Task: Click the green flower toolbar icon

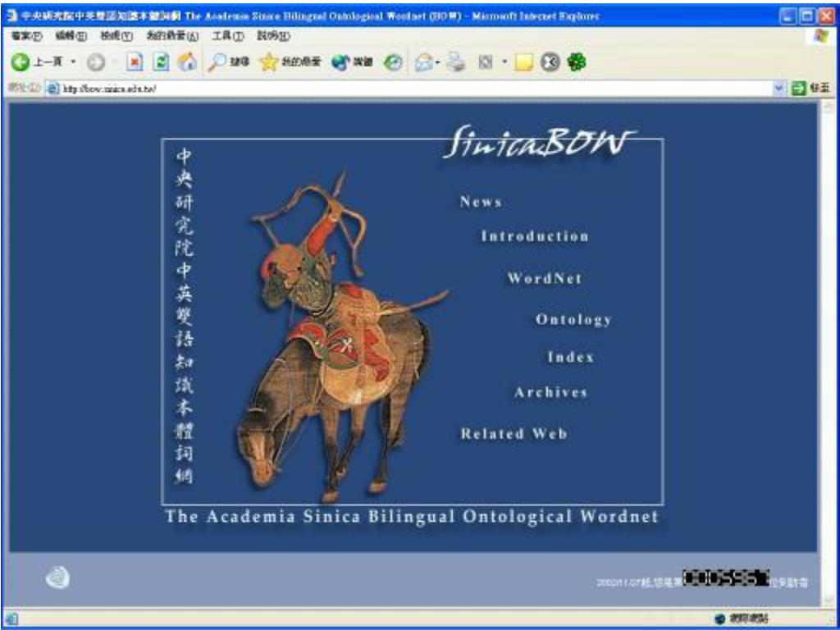Action: coord(577,62)
